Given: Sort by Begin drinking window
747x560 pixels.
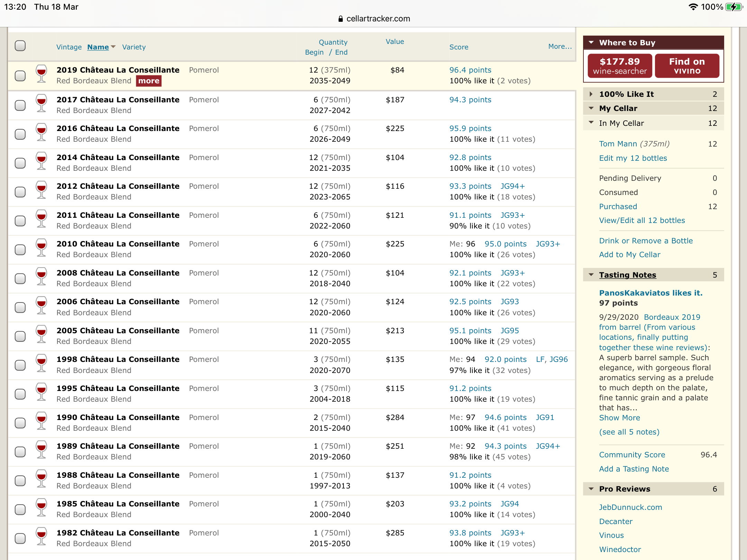Looking at the screenshot, I should [x=314, y=52].
